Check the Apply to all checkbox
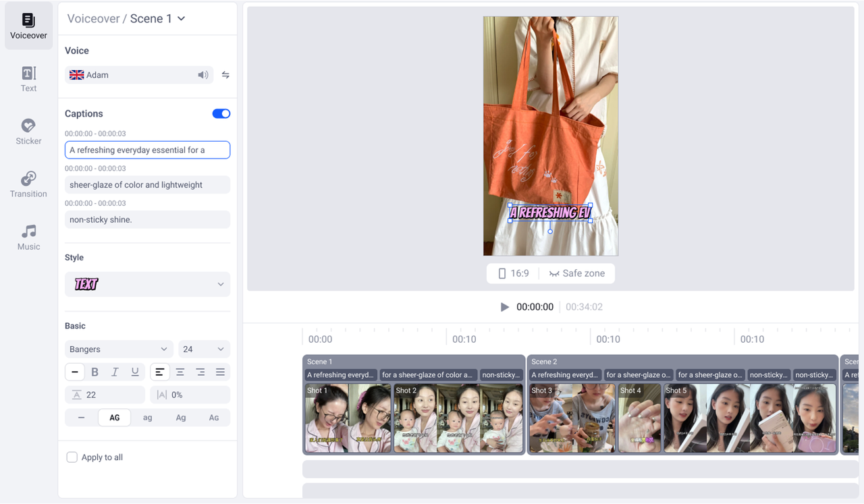 (72, 457)
